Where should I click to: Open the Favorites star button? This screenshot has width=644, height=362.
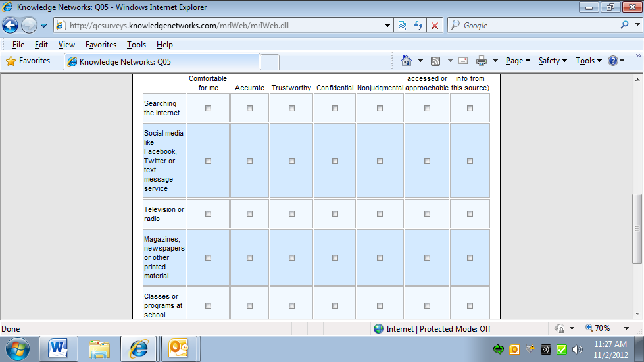click(28, 61)
